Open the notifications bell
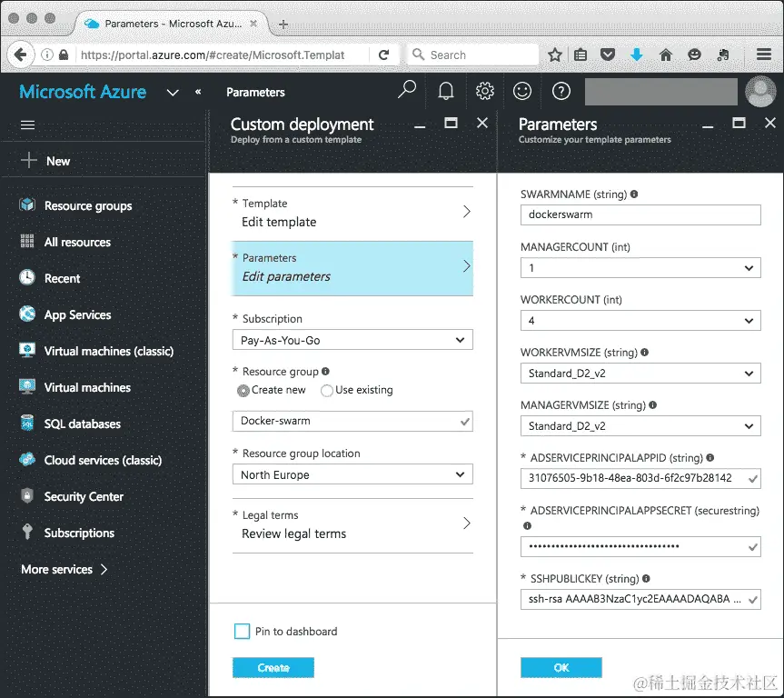The image size is (784, 698). [x=445, y=91]
